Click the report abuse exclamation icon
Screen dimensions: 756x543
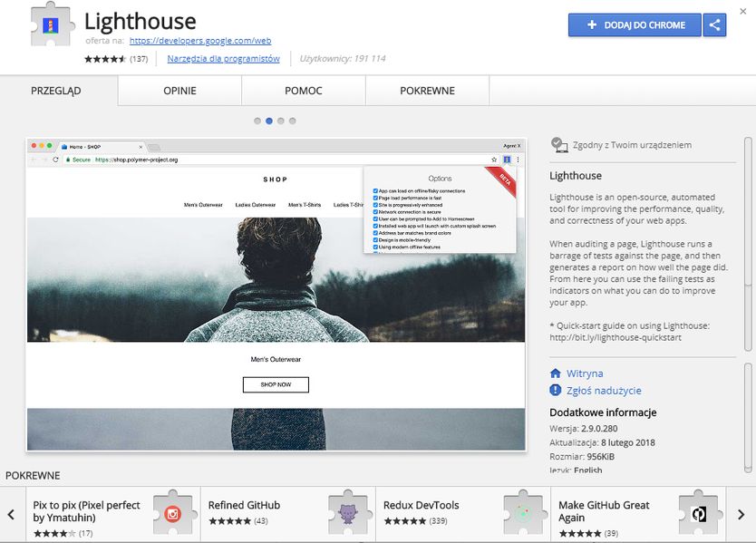556,391
